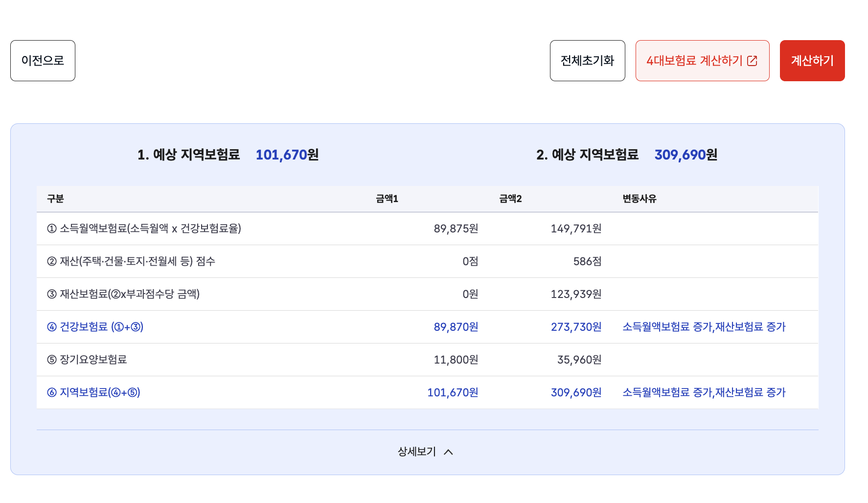The width and height of the screenshot is (868, 503).
Task: Click the 변동사유 column header
Action: 640,199
